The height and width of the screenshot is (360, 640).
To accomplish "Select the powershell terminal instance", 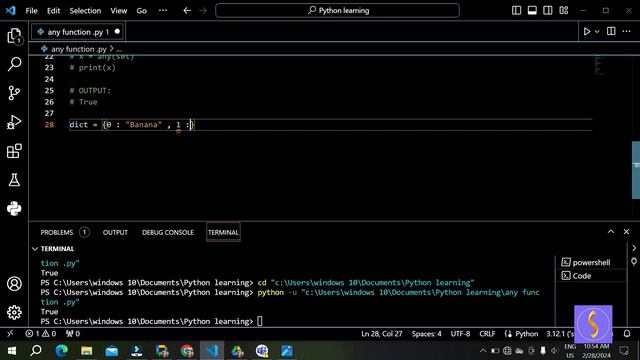I will tap(591, 262).
